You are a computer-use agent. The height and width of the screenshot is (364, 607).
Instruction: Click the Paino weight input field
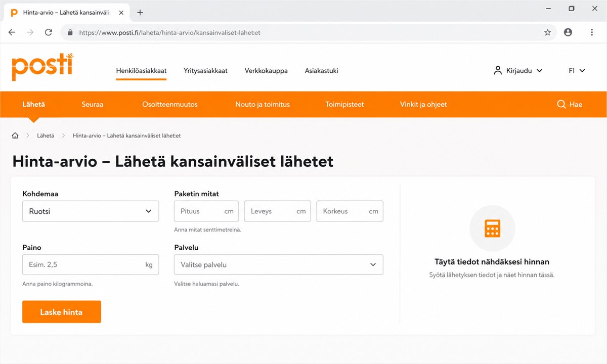(91, 264)
